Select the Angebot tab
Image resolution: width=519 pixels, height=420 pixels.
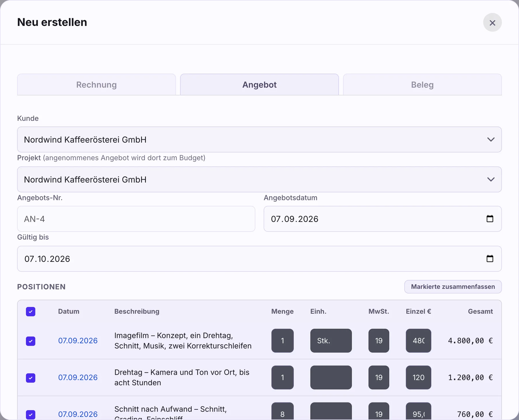coord(259,84)
